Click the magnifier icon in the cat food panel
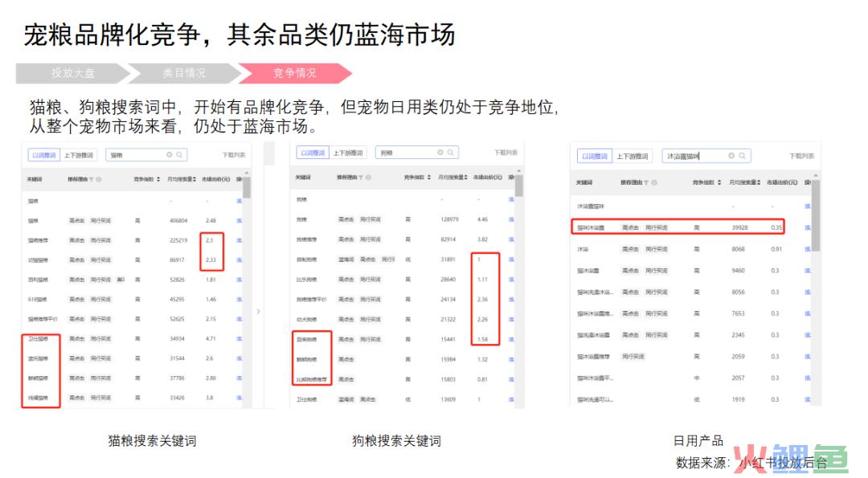Viewport: 868px width, 478px height. tap(179, 155)
